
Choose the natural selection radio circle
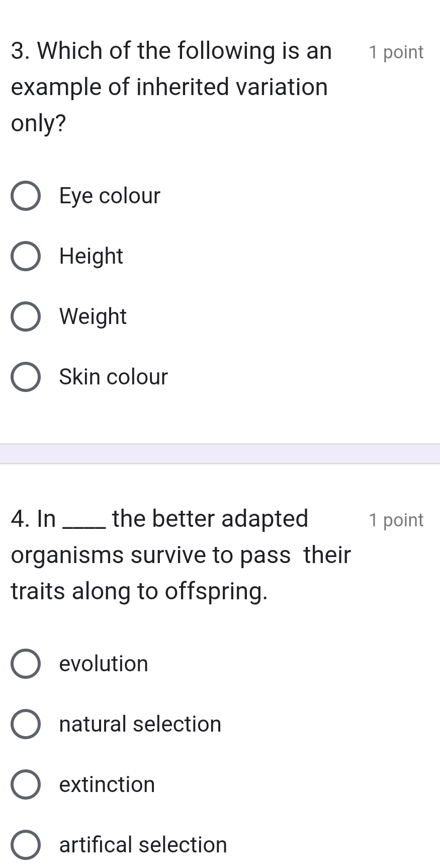pyautogui.click(x=26, y=724)
